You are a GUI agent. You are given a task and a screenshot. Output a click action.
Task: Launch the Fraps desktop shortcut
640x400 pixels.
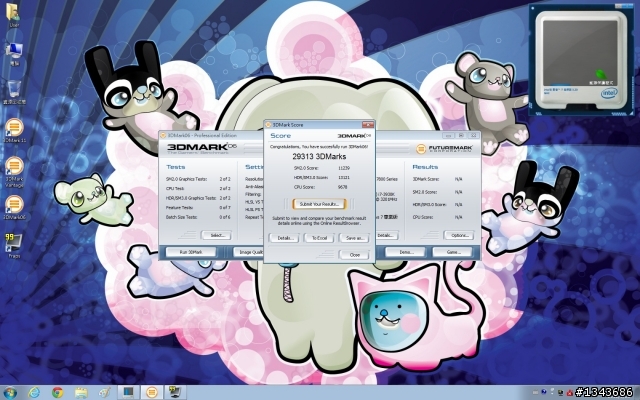click(x=14, y=246)
